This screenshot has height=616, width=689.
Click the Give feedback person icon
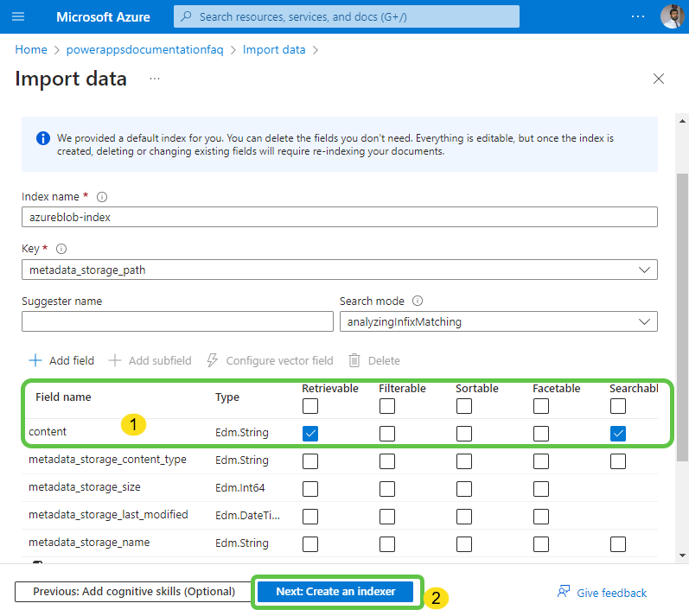(564, 592)
